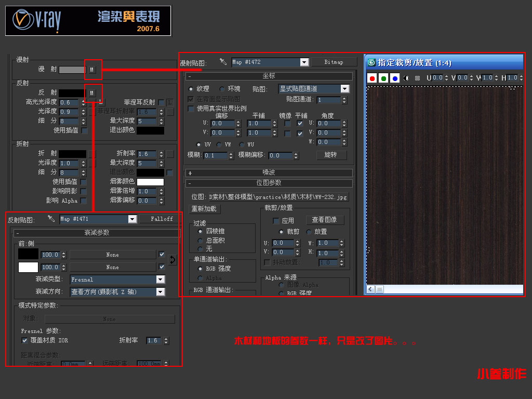Toggle the green channel display button
Image resolution: width=532 pixels, height=399 pixels.
tap(383, 78)
